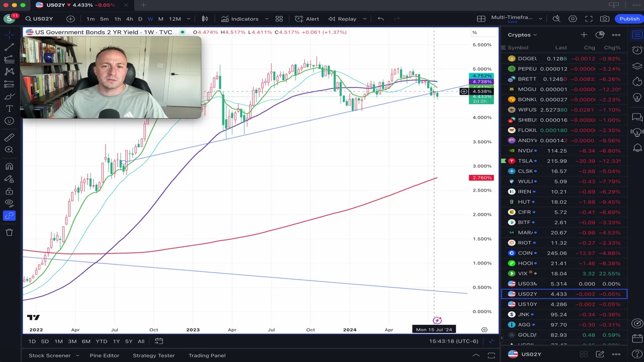644x362 pixels.
Task: Open the watchlist three-dots more menu
Action: [616, 35]
